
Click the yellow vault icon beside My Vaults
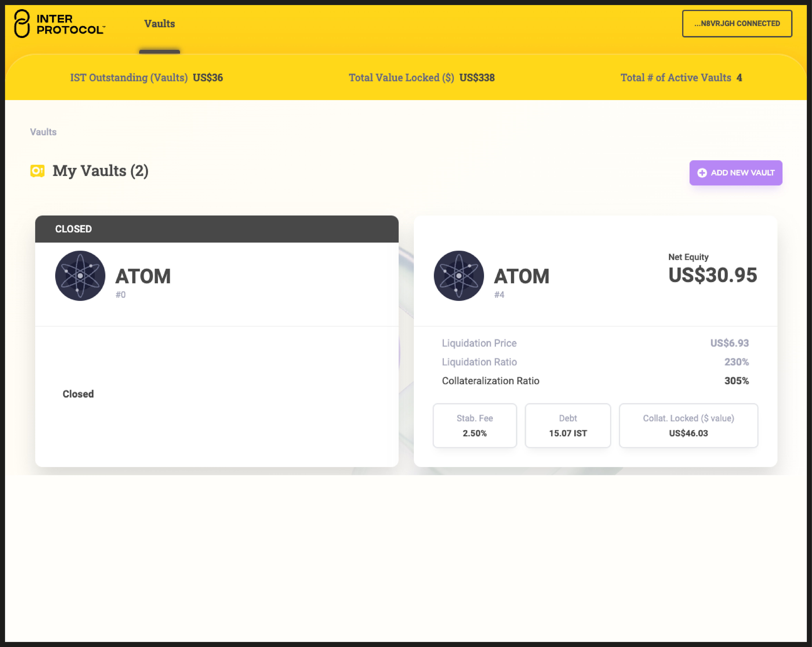coord(37,171)
